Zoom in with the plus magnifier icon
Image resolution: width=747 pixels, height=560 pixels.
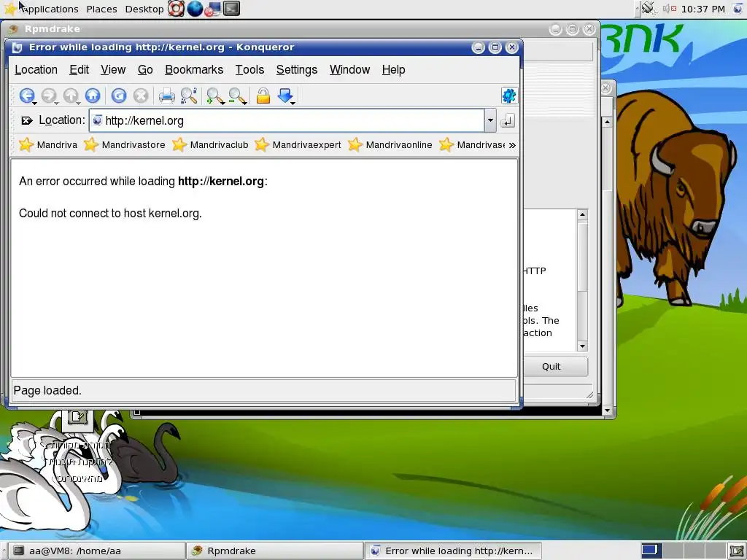point(214,96)
